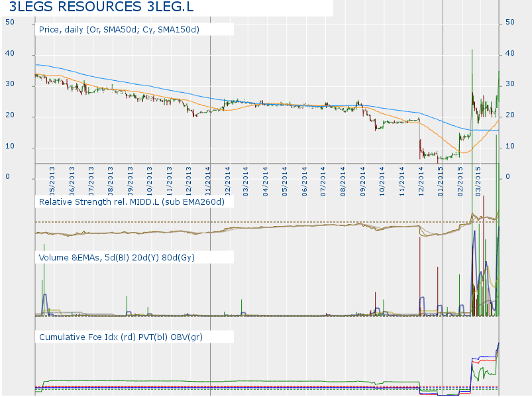The image size is (532, 397).
Task: Select the 05/2013 date axis label
Action: (52, 182)
